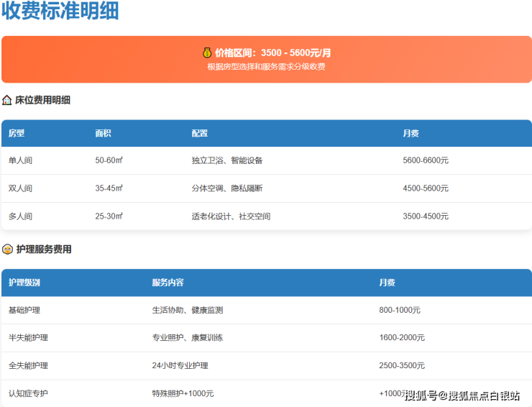Click the face icon beside 护理服务费用
This screenshot has height=407, width=532.
click(7, 250)
